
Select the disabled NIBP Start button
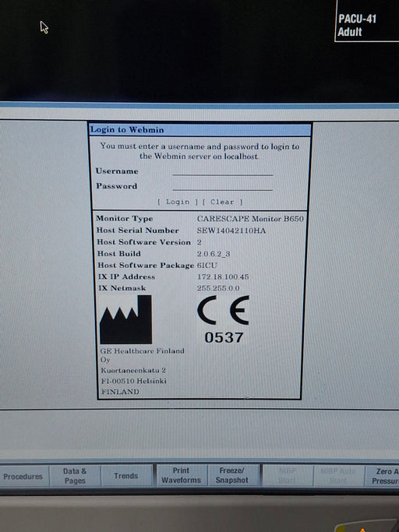pos(288,476)
